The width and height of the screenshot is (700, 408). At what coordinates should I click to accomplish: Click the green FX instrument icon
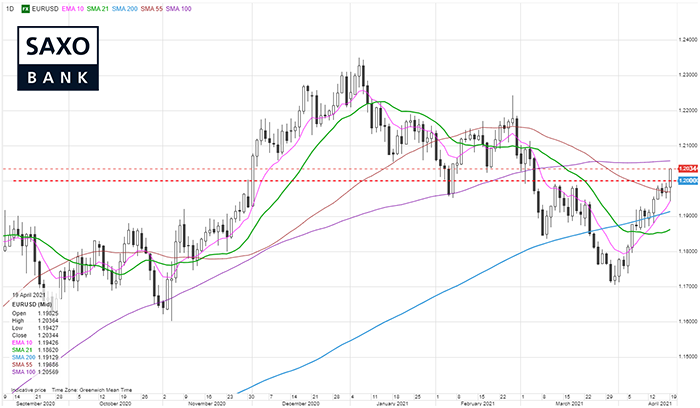click(x=26, y=8)
